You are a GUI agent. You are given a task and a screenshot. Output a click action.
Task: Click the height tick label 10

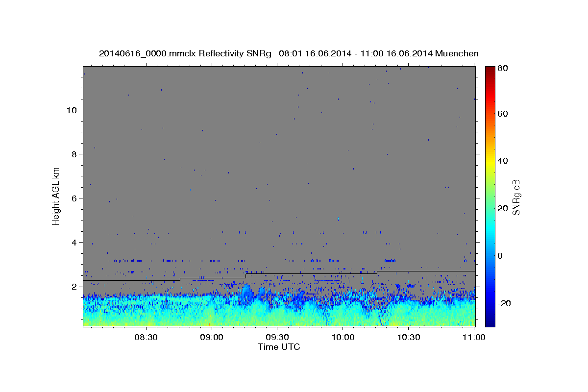coord(72,110)
